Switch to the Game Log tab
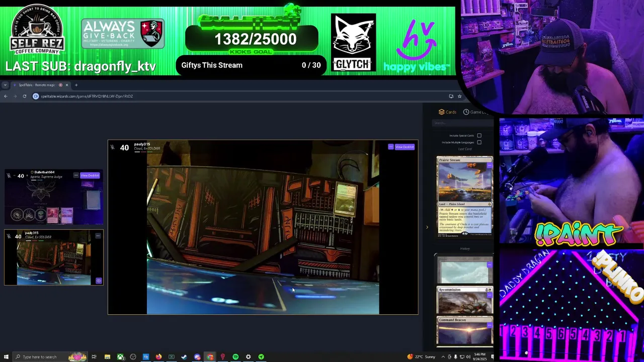This screenshot has width=644, height=362. point(475,112)
